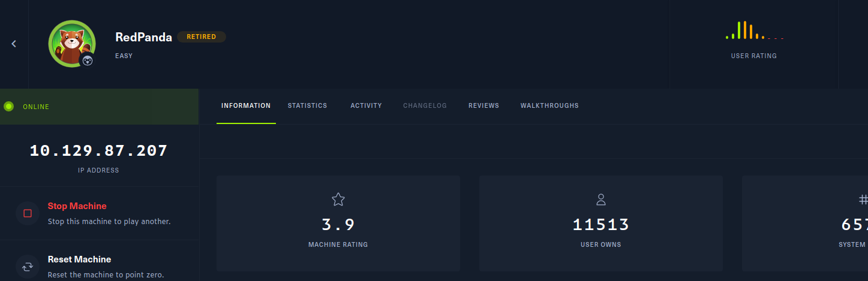Click 'Reset the machine to point zero' text
The height and width of the screenshot is (281, 868).
tap(106, 274)
